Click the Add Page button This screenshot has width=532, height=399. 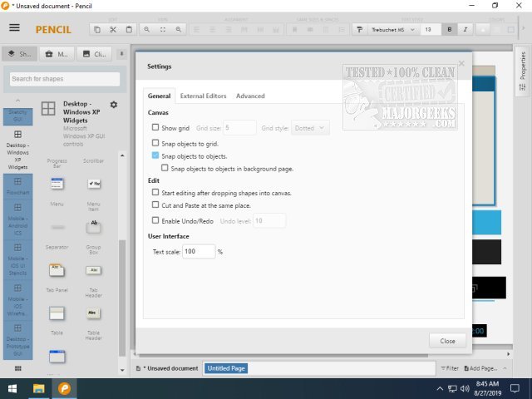(480, 368)
